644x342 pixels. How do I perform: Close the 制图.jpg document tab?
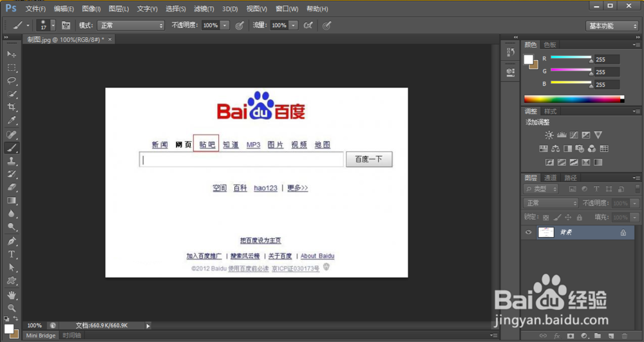109,39
